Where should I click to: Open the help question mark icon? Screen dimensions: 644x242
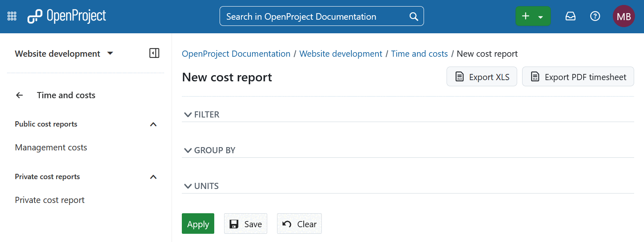(595, 16)
